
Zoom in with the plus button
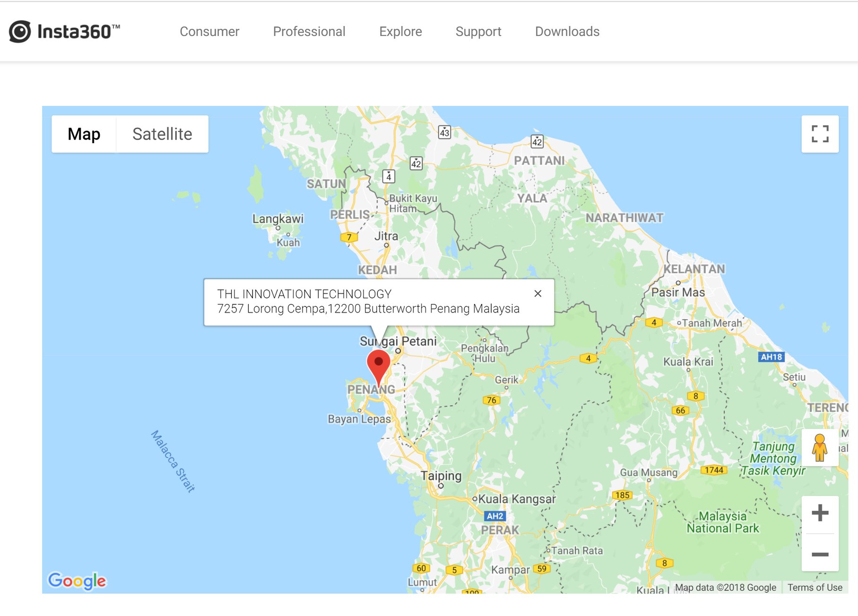tap(820, 513)
